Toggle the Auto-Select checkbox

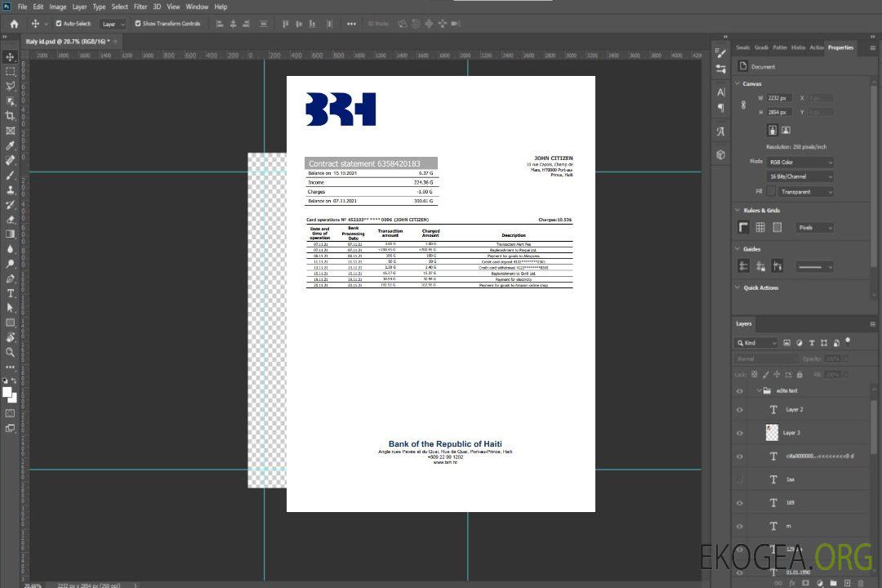coord(59,24)
